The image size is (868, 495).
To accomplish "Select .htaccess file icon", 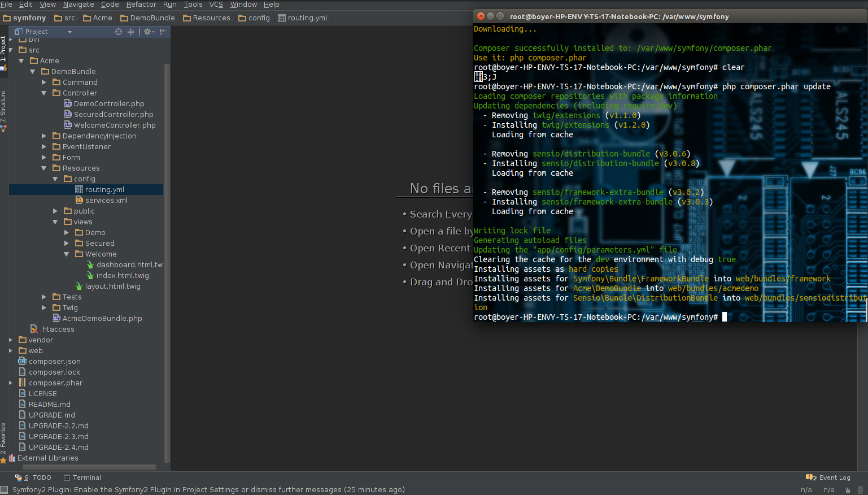I will (34, 329).
